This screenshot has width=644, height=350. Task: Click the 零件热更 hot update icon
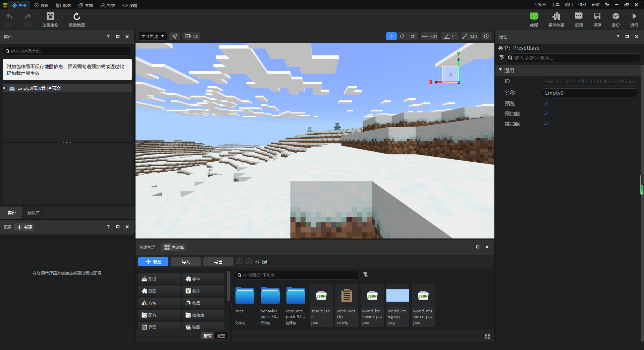556,16
